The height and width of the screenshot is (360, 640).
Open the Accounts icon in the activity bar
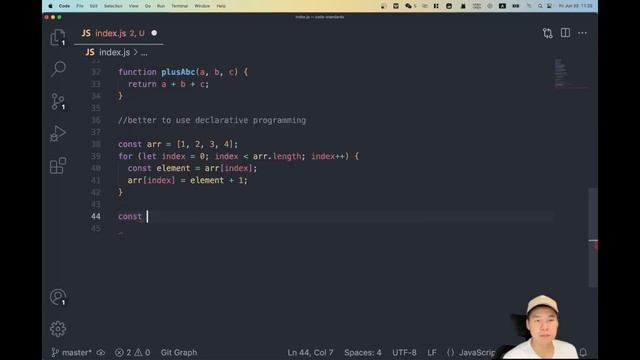[58, 297]
